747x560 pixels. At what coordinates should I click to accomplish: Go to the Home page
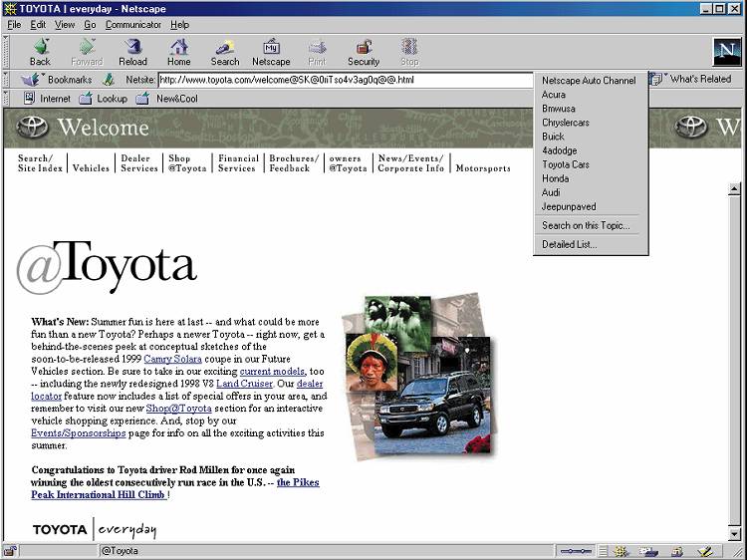(178, 52)
